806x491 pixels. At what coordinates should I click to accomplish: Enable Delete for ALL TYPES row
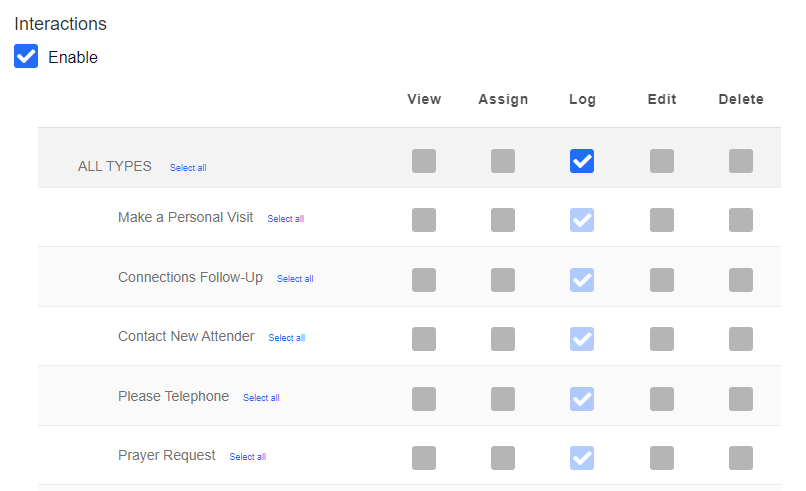[x=741, y=161]
